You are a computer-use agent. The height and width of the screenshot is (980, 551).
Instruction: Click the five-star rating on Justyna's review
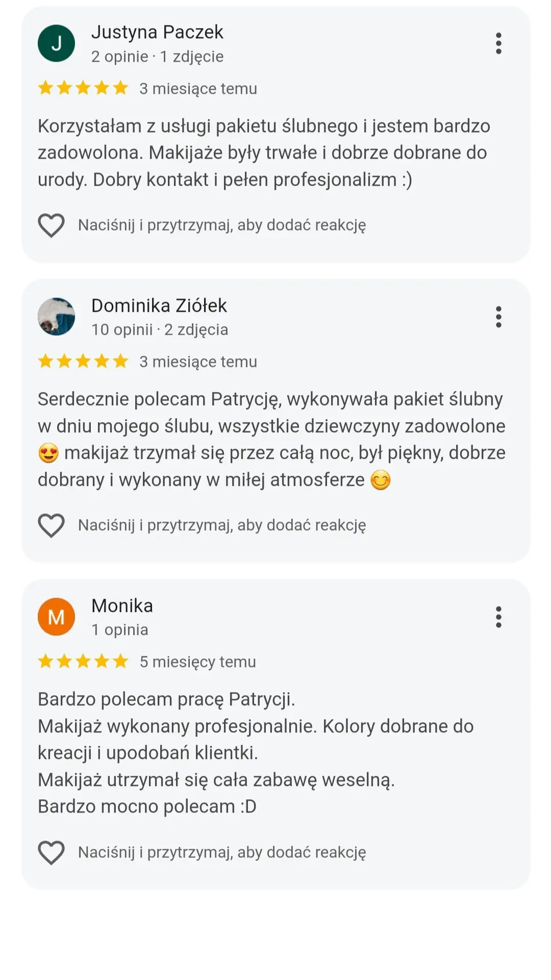83,88
